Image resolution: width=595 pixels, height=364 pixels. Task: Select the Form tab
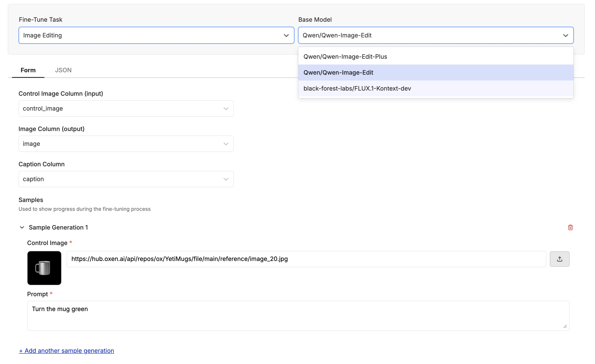coord(28,70)
